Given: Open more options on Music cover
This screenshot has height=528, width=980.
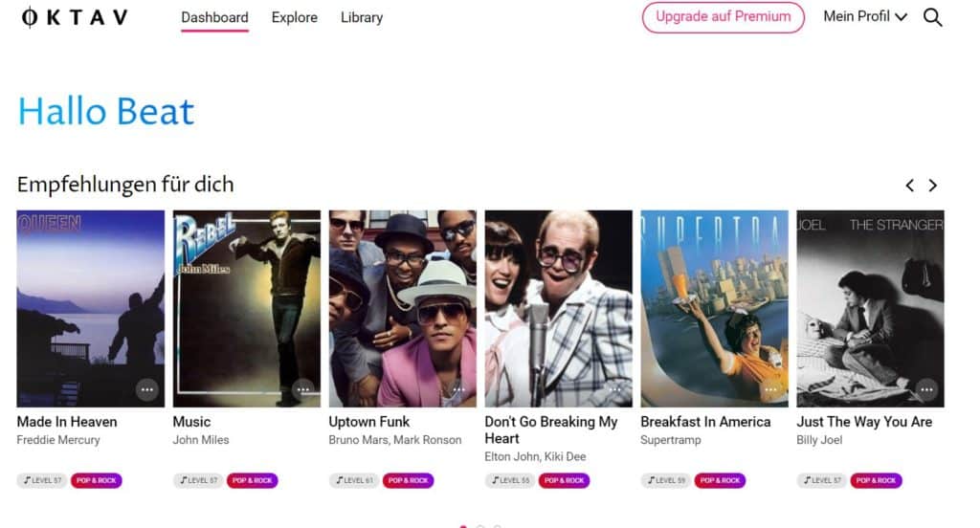Looking at the screenshot, I should (303, 389).
